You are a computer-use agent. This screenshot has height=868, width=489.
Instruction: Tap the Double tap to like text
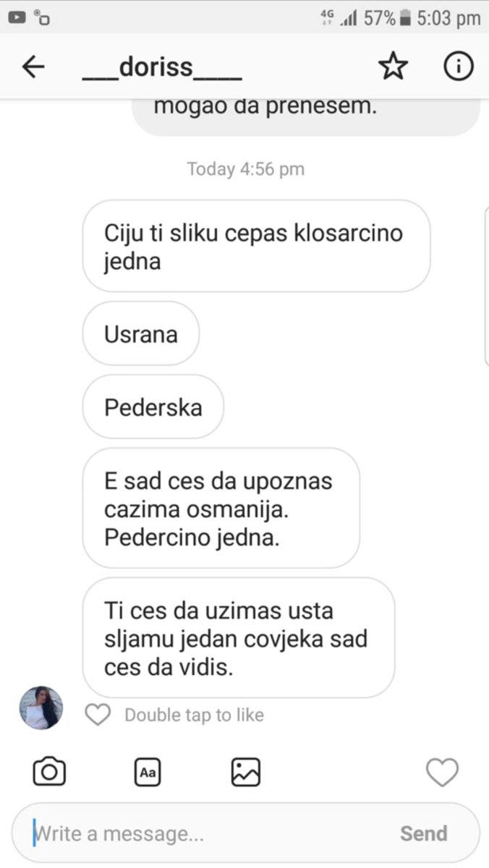[x=195, y=715]
